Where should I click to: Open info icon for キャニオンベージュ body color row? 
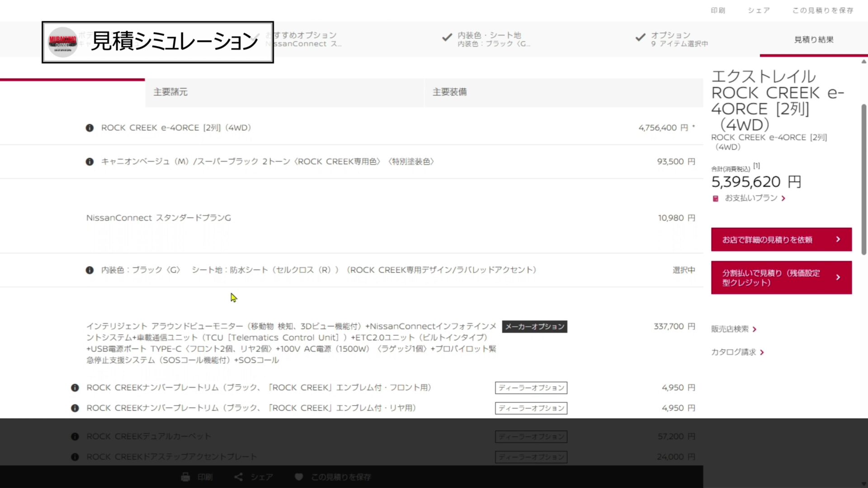(90, 162)
